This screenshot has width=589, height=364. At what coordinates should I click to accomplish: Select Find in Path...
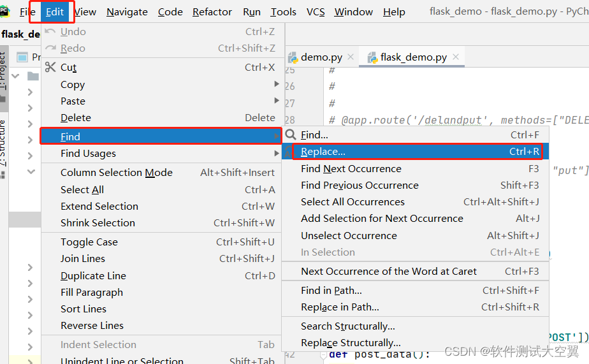(416, 291)
